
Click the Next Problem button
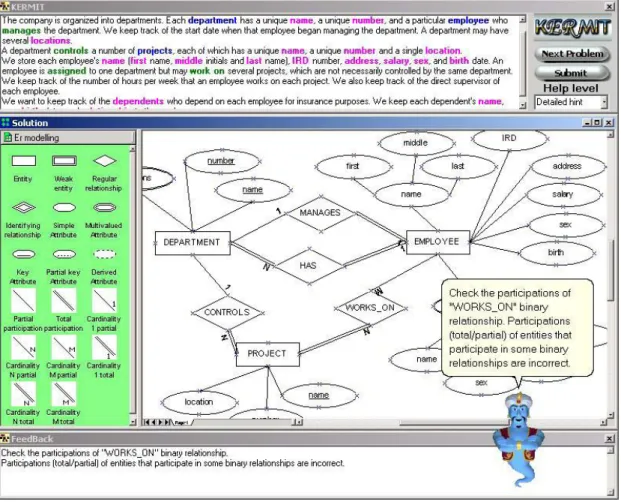click(x=572, y=54)
